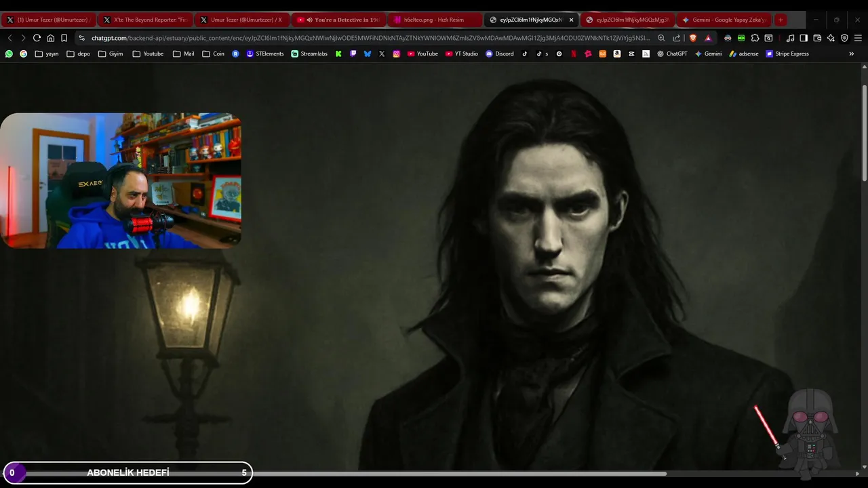Open the Stripe Express bookmark
Viewport: 868px width, 488px height.
pos(787,54)
